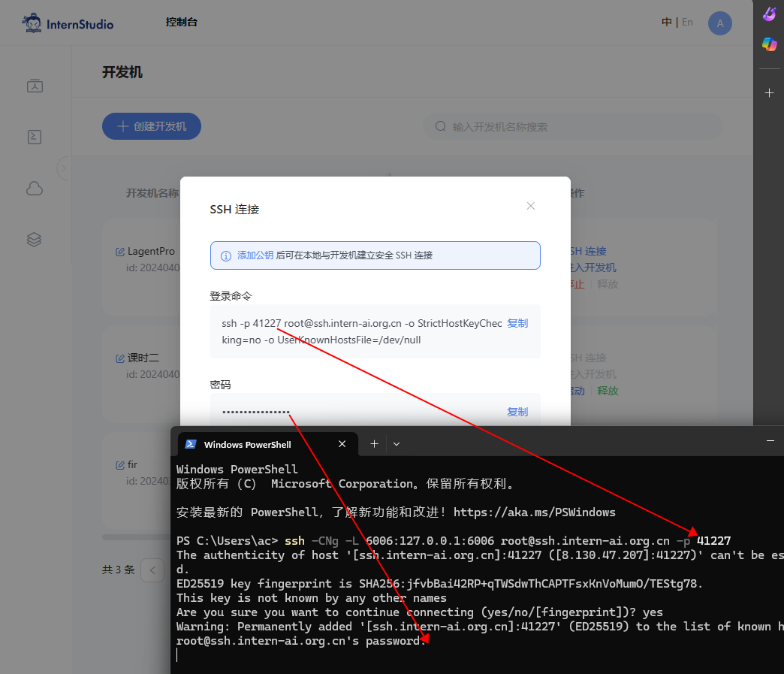Open the layers stack sidebar icon

(x=34, y=240)
